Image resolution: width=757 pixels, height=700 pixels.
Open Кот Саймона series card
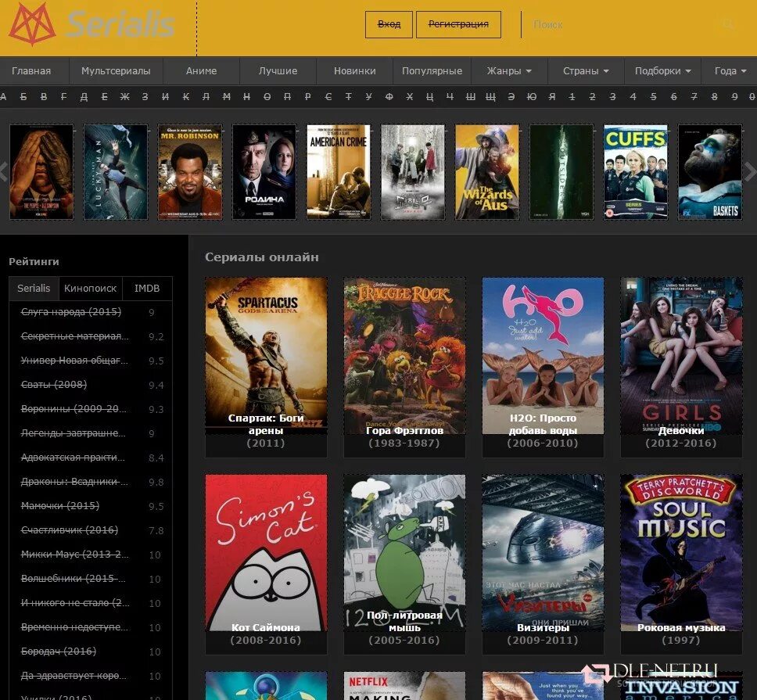(266, 564)
